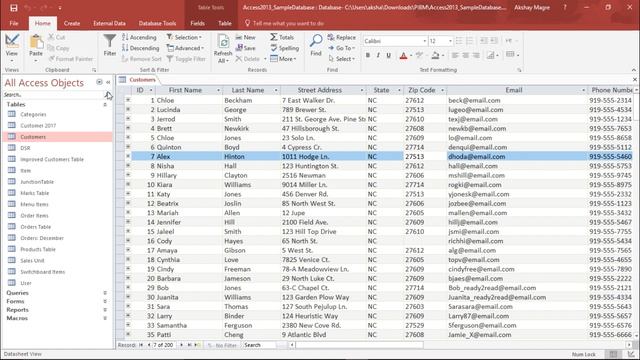The image size is (640, 360).
Task: Open the Totals sigma option
Action: click(x=282, y=37)
